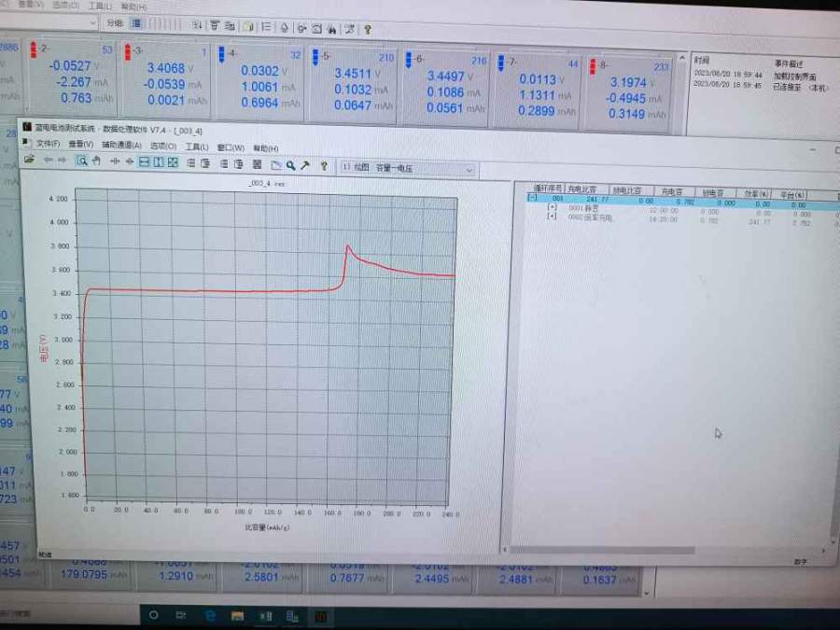This screenshot has width=840, height=630.
Task: Open the 辅助通道(A) menu
Action: click(121, 146)
